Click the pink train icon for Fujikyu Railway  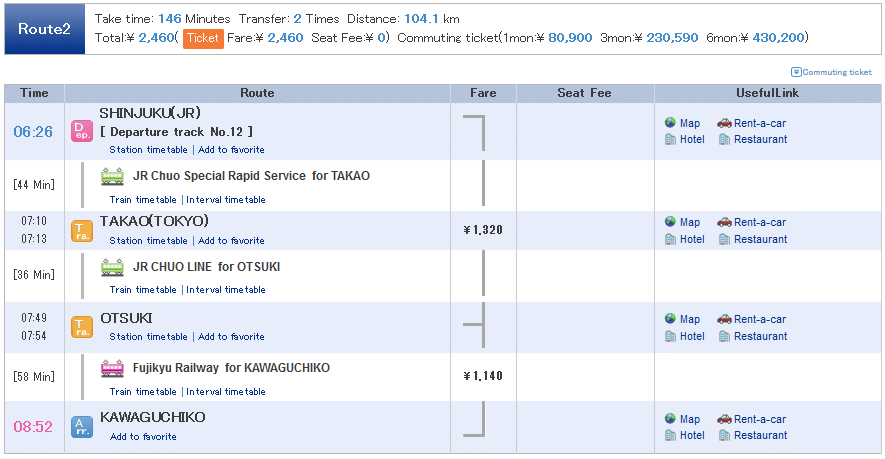click(112, 369)
